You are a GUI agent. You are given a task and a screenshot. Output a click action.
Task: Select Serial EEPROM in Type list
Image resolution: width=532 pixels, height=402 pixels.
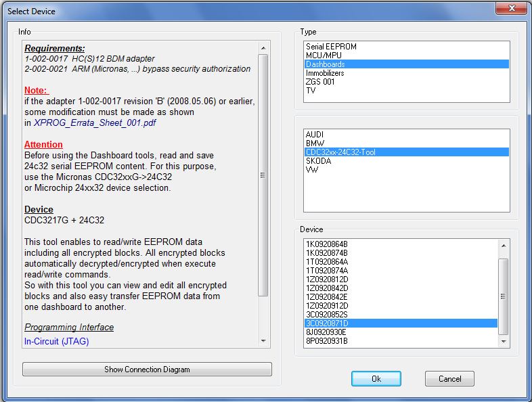point(407,47)
